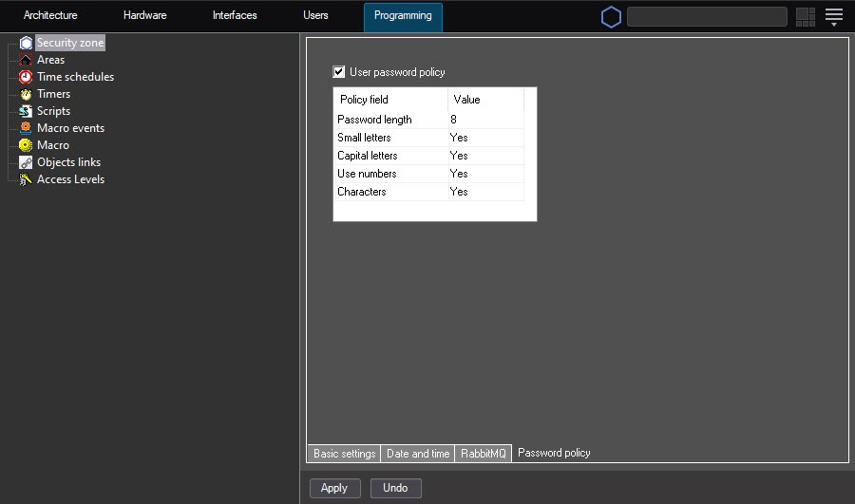Image resolution: width=855 pixels, height=504 pixels.
Task: Select Timers tree item
Action: [x=53, y=94]
